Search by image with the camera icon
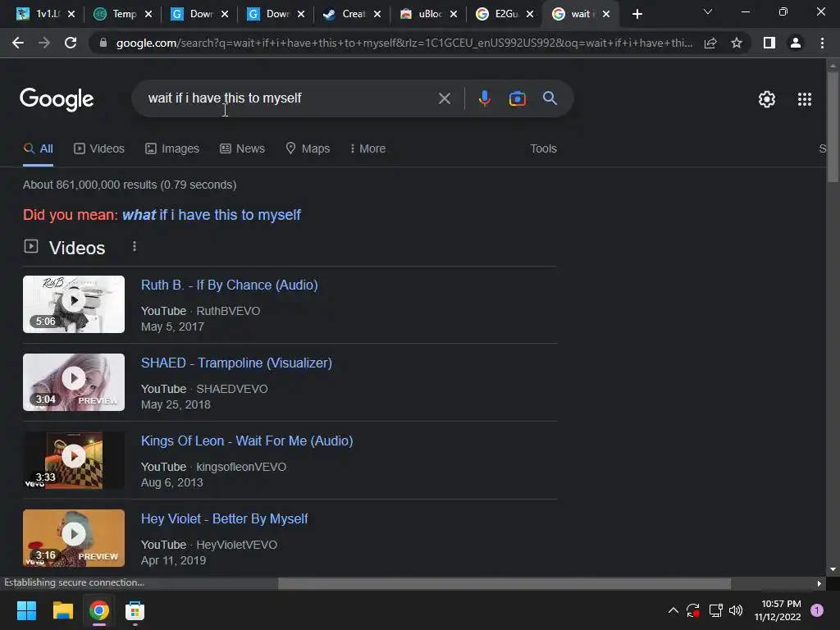This screenshot has width=840, height=630. click(517, 98)
